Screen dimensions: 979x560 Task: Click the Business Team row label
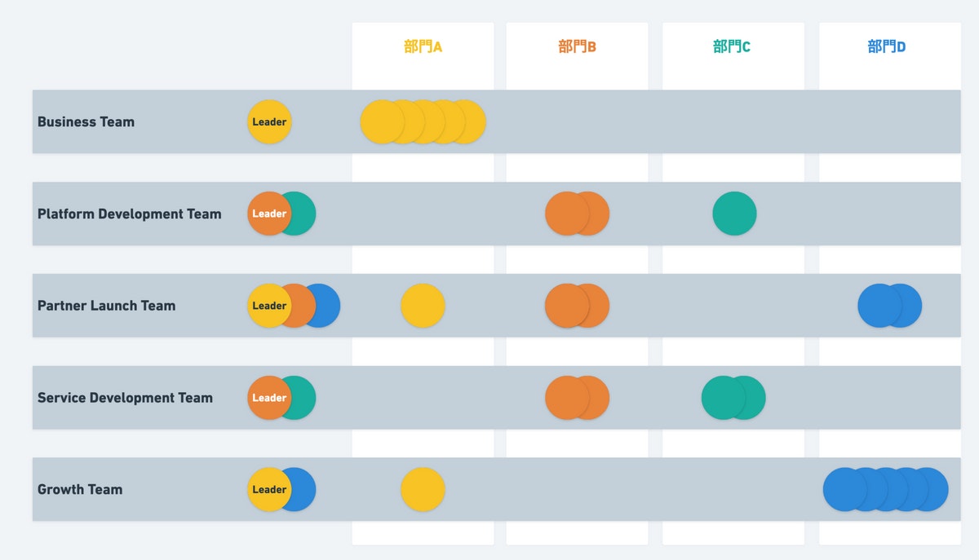(86, 122)
